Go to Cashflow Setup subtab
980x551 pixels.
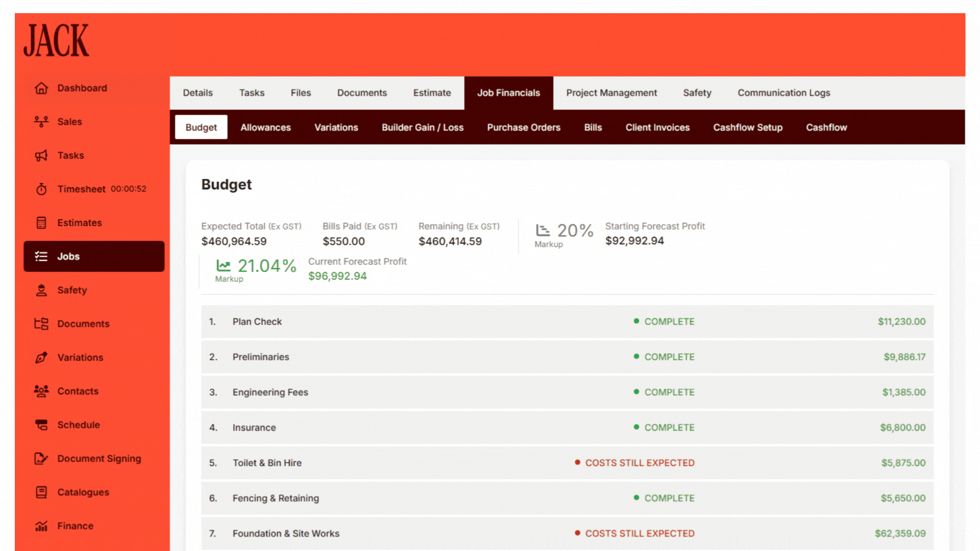747,128
